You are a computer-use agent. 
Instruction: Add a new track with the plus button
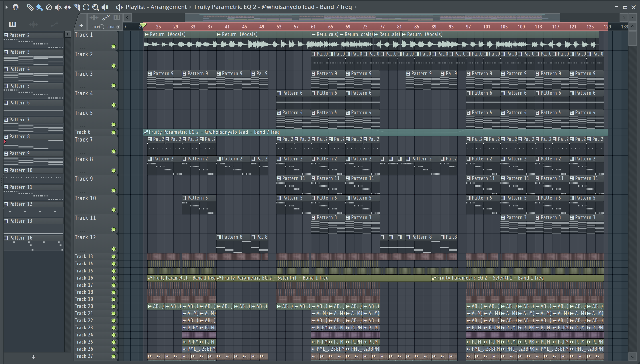81,26
